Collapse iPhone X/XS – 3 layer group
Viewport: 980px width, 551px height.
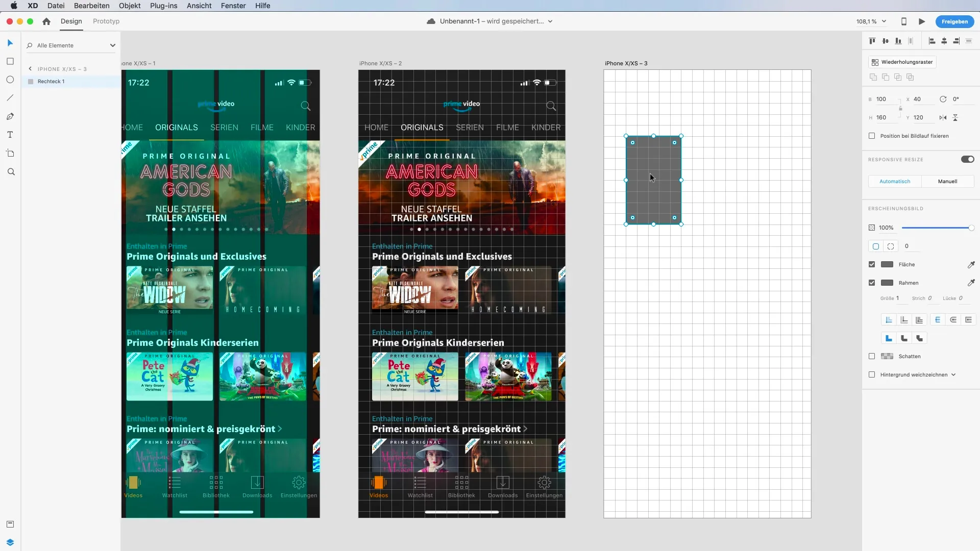30,69
